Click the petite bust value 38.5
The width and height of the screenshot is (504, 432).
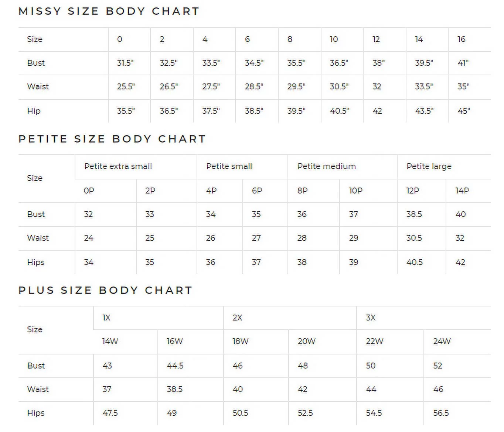pyautogui.click(x=414, y=214)
